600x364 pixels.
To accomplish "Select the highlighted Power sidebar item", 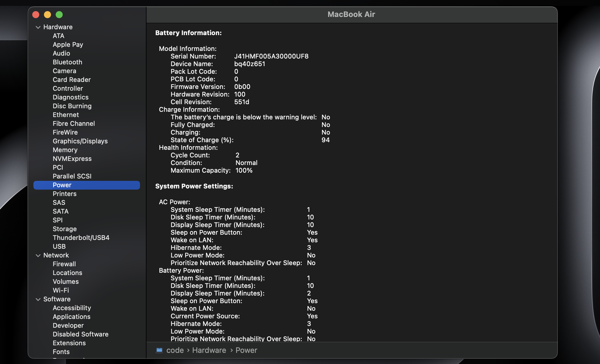I will tap(87, 185).
